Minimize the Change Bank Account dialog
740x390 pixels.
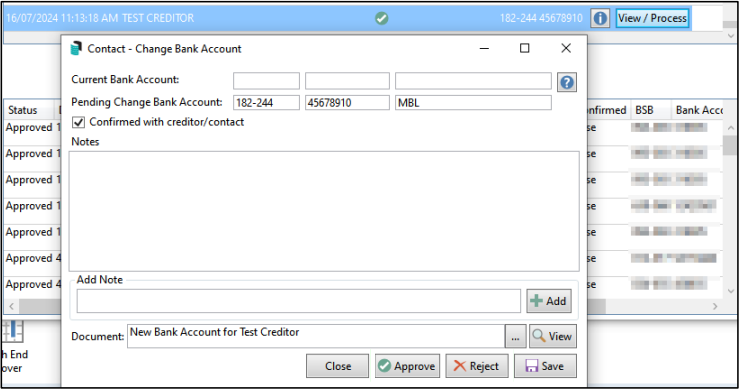click(x=484, y=48)
